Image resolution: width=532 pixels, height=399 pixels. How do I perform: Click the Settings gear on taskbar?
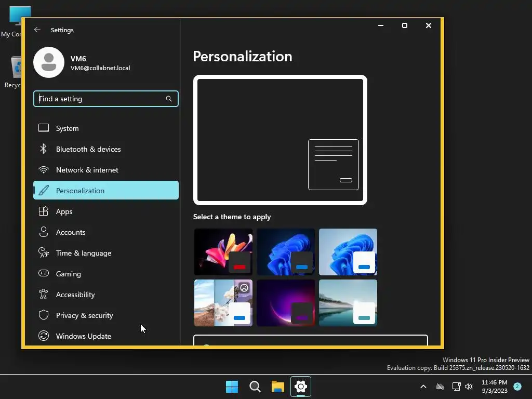[301, 387]
